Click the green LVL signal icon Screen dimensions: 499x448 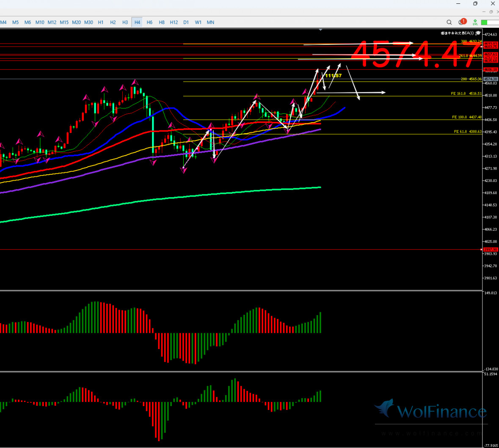click(475, 22)
